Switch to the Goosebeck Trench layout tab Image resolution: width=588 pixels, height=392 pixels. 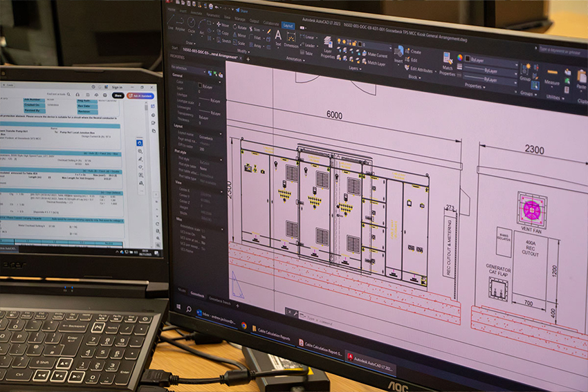pyautogui.click(x=220, y=301)
